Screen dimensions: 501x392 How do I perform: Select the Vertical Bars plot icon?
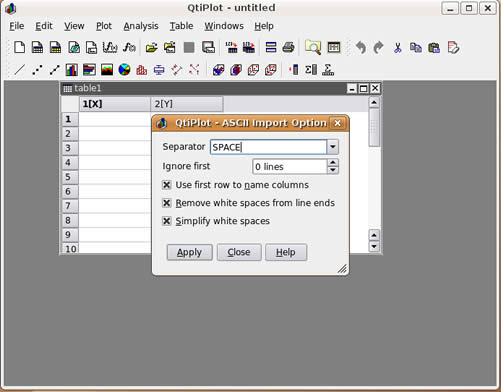72,70
